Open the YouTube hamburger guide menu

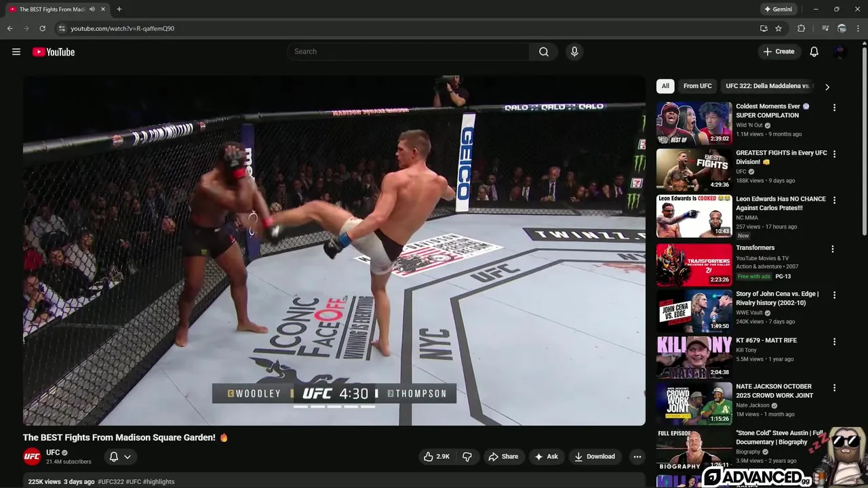tap(16, 52)
